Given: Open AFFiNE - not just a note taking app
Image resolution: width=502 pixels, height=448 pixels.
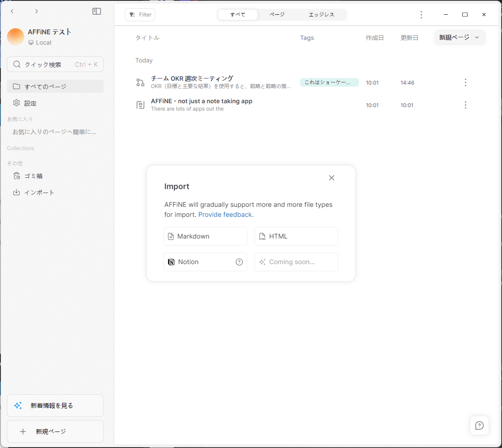Looking at the screenshot, I should pos(202,101).
